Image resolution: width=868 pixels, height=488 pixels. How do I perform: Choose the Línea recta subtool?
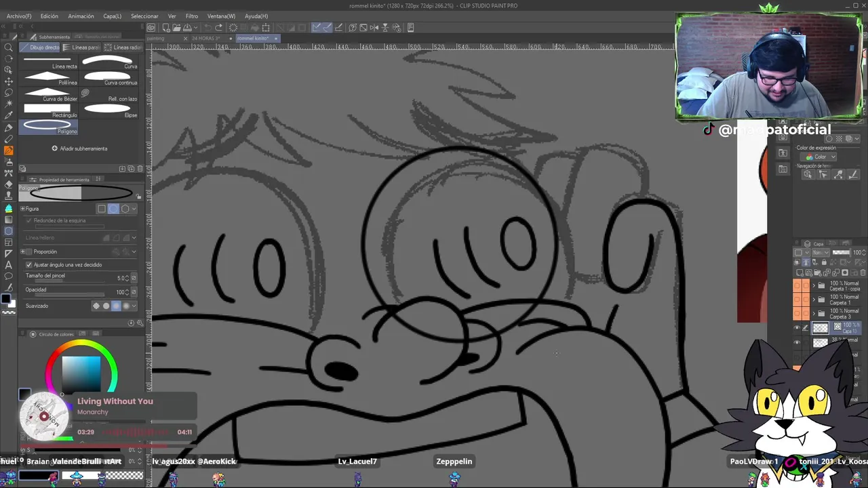tap(48, 62)
